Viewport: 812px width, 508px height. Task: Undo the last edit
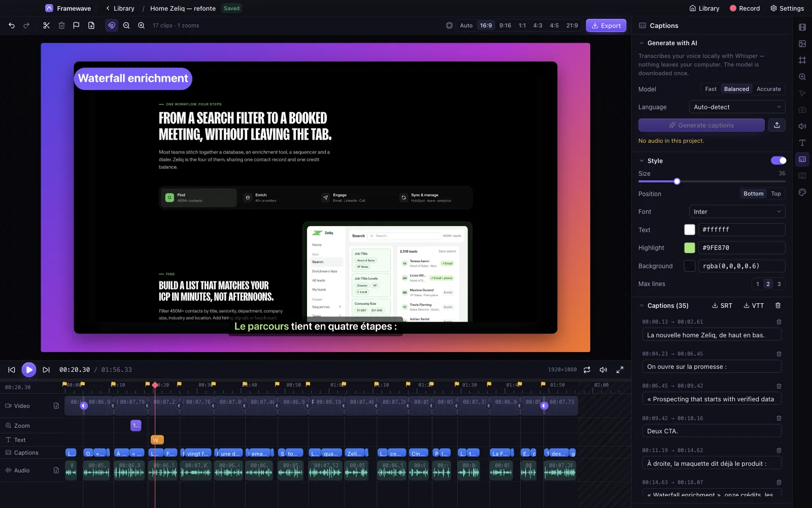pyautogui.click(x=12, y=25)
